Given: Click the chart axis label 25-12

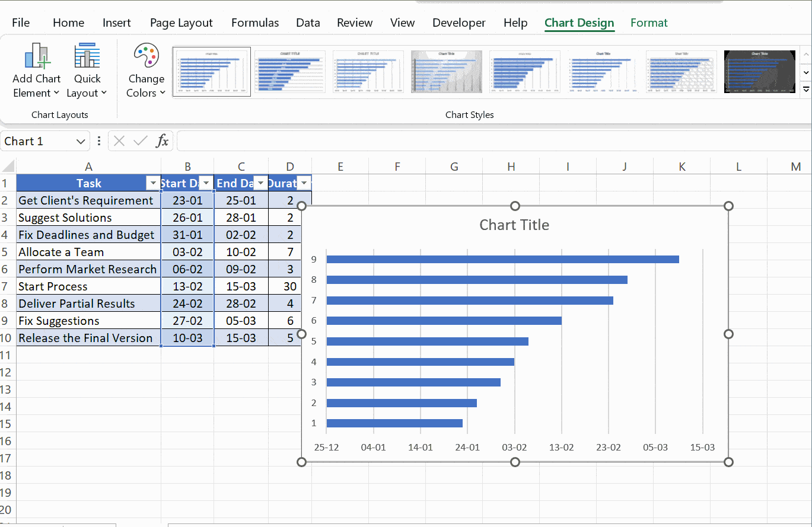Looking at the screenshot, I should [326, 447].
